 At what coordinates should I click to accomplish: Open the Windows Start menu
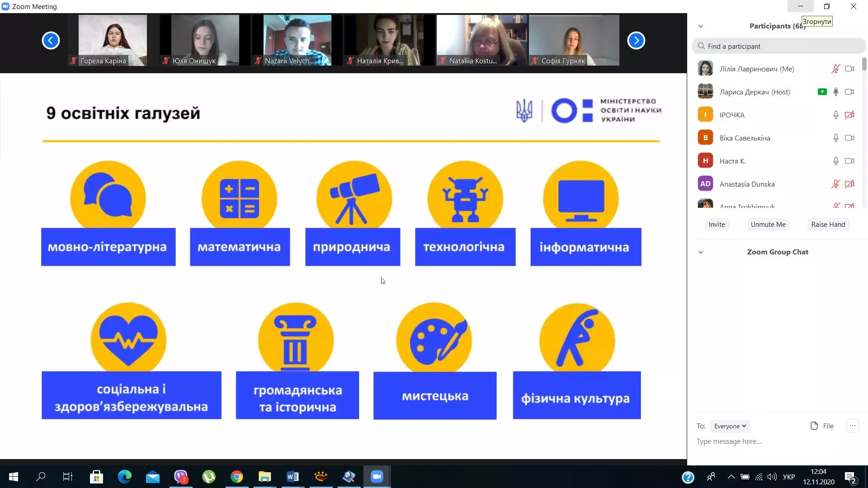(13, 476)
